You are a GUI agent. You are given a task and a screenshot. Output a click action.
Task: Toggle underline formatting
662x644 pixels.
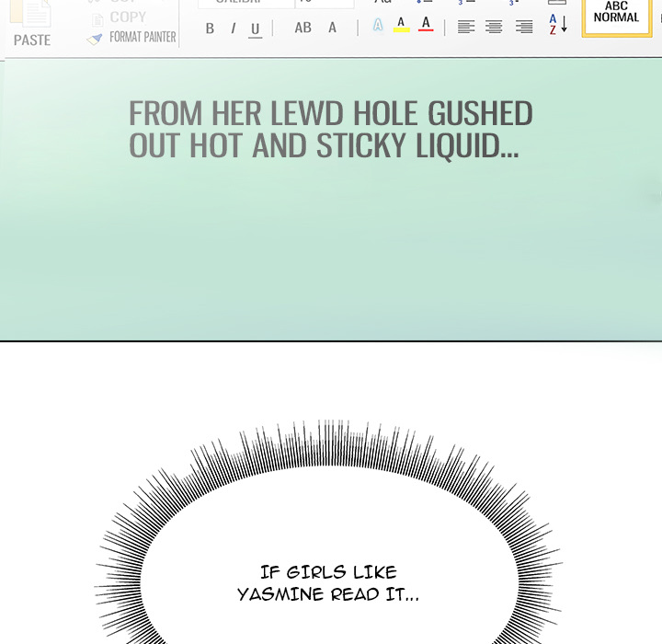coord(256,29)
